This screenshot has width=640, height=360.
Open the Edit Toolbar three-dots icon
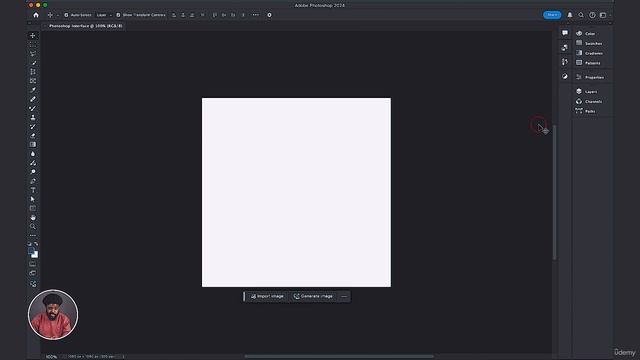coord(33,236)
